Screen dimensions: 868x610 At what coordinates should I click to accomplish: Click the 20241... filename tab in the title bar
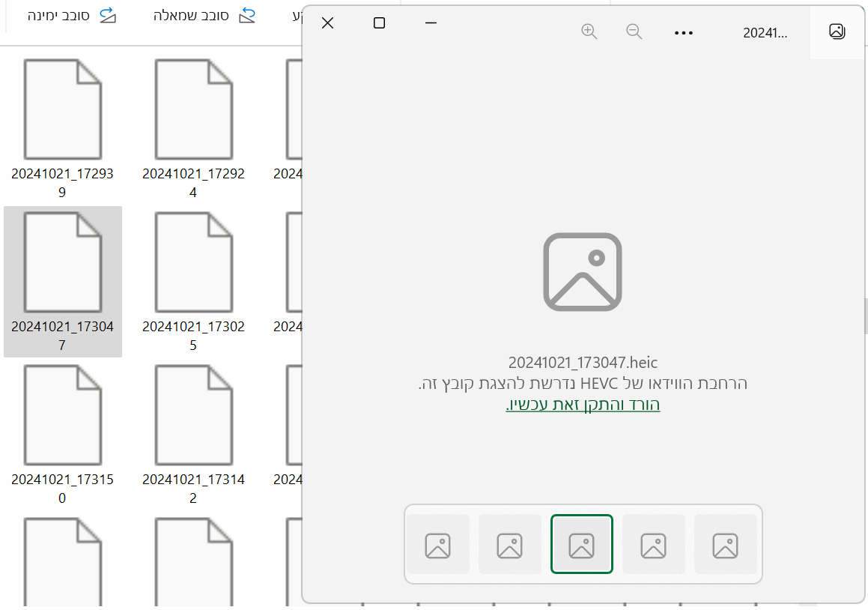click(765, 32)
